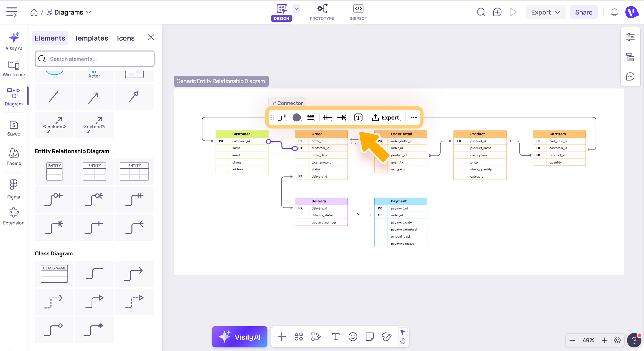Switch to Design mode
644x351 pixels.
[281, 12]
